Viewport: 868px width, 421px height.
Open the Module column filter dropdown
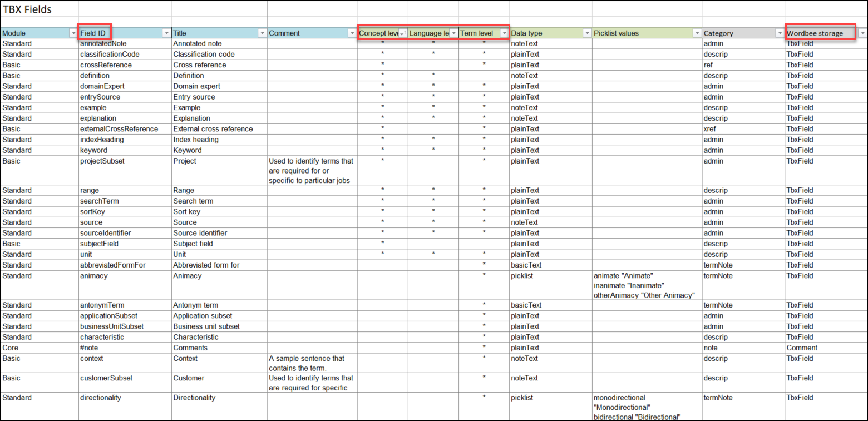73,33
